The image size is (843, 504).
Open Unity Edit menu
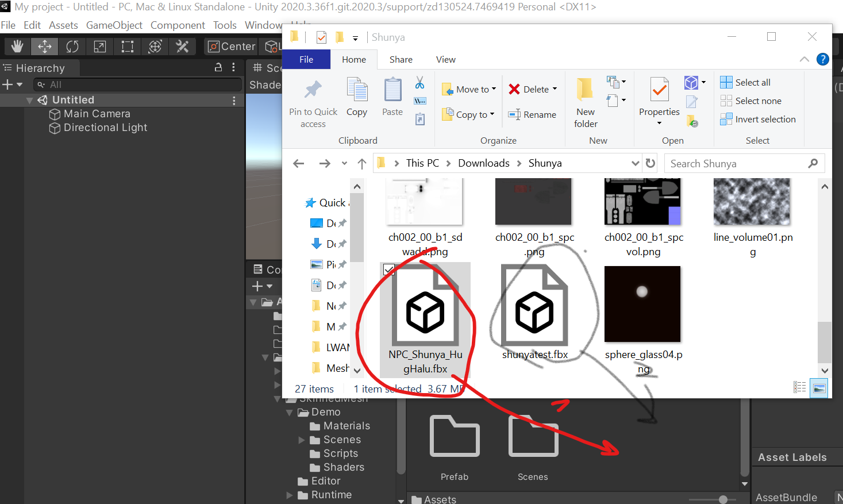click(x=32, y=25)
